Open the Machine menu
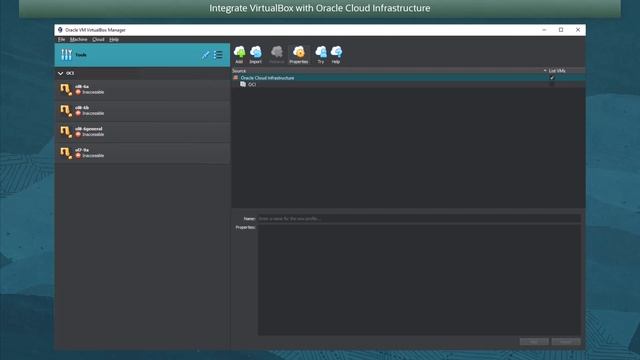The height and width of the screenshot is (360, 640). click(78, 40)
